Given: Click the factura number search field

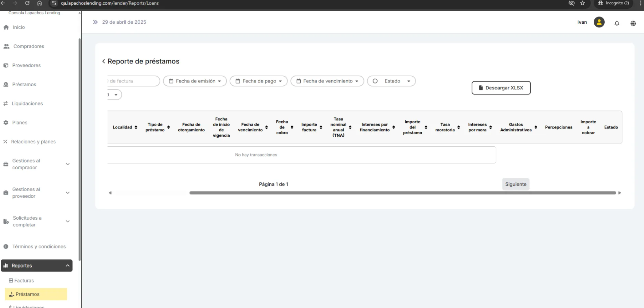Looking at the screenshot, I should (133, 81).
